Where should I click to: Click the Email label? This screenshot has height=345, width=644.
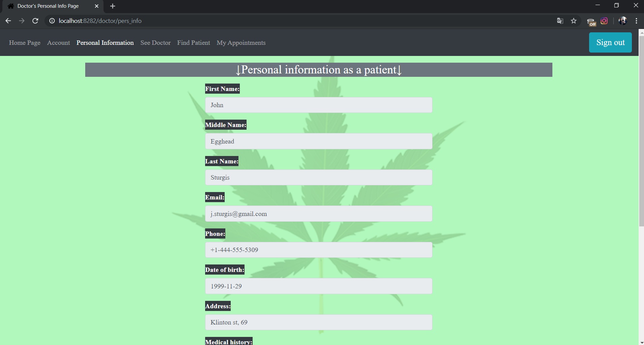(x=215, y=197)
